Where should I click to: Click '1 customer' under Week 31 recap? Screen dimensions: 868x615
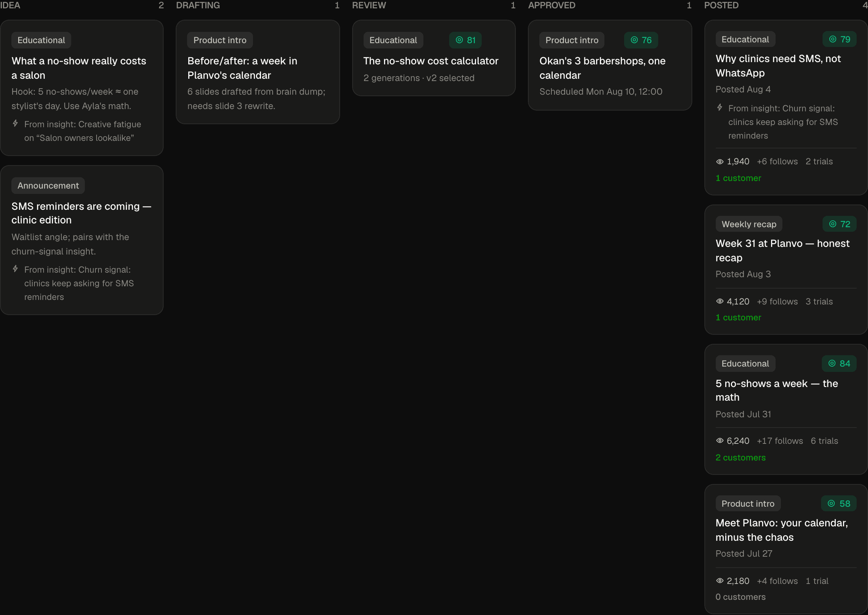738,317
